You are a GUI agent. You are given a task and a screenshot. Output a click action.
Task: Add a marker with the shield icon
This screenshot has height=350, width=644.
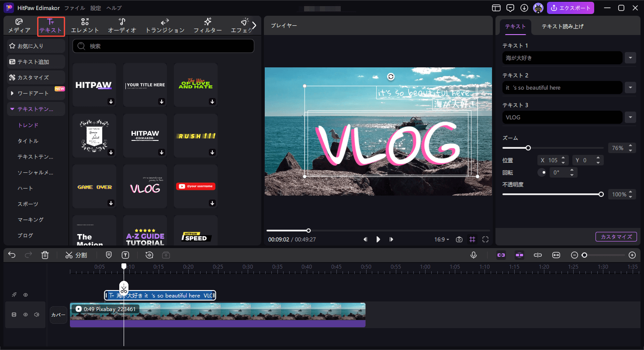point(109,255)
